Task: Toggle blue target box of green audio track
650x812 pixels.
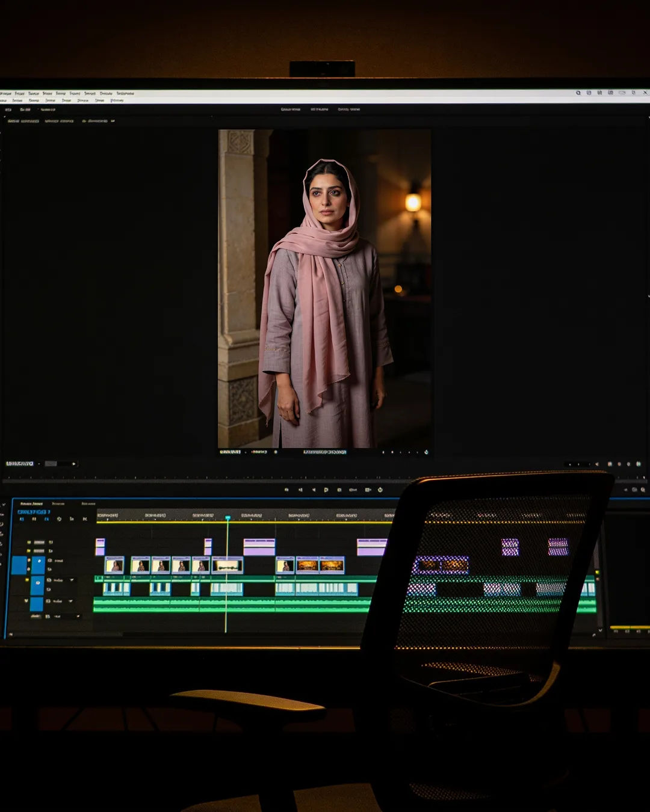Action: (x=37, y=604)
